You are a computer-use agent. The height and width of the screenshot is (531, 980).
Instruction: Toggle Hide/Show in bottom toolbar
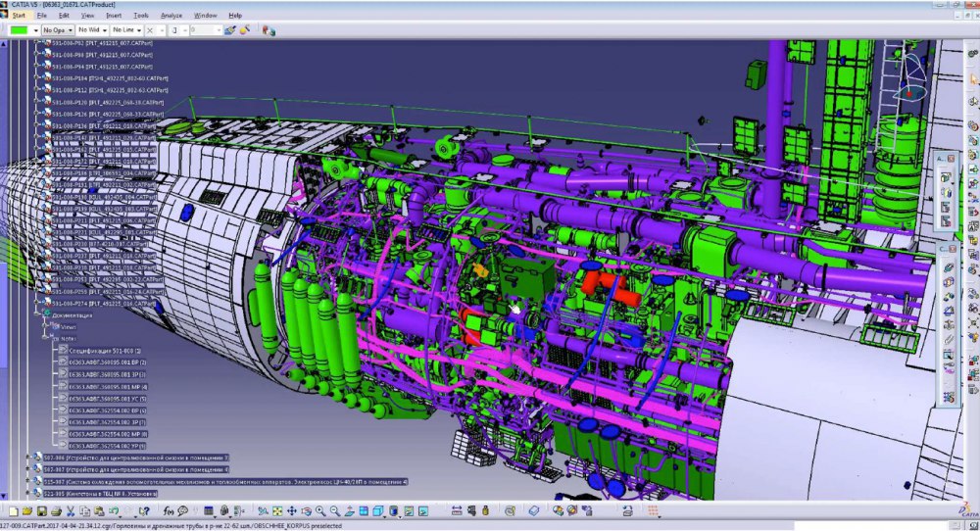(408, 511)
